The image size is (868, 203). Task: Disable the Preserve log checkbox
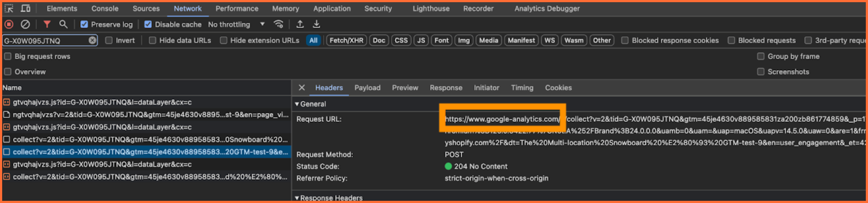click(x=84, y=24)
